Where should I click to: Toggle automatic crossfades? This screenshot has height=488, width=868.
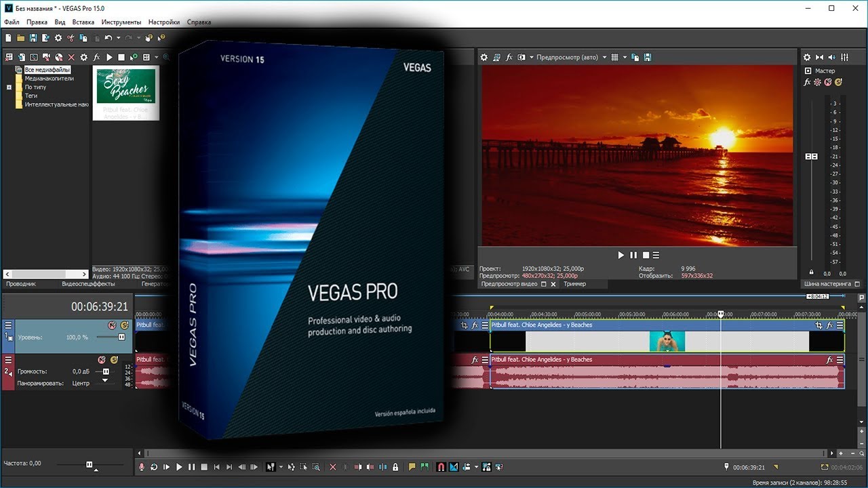pyautogui.click(x=454, y=467)
